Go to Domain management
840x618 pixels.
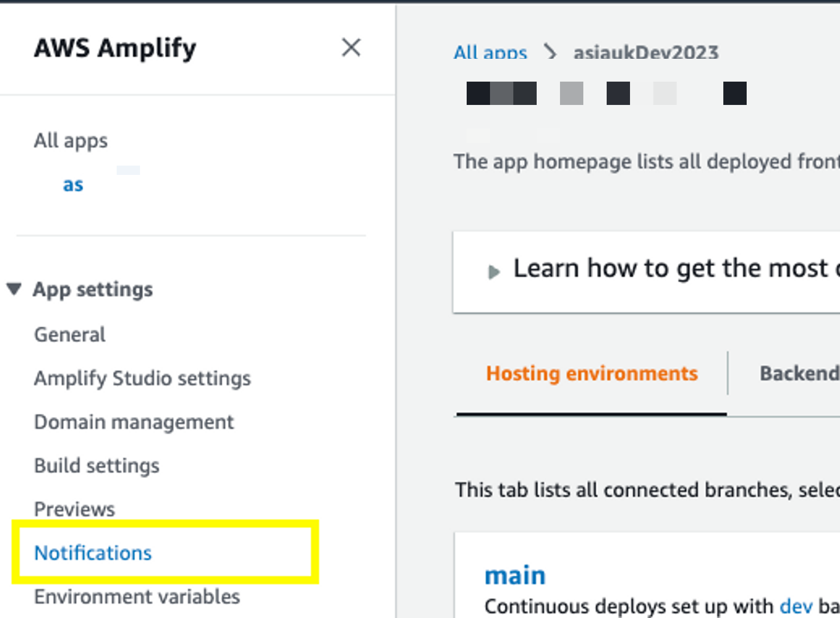coord(134,422)
